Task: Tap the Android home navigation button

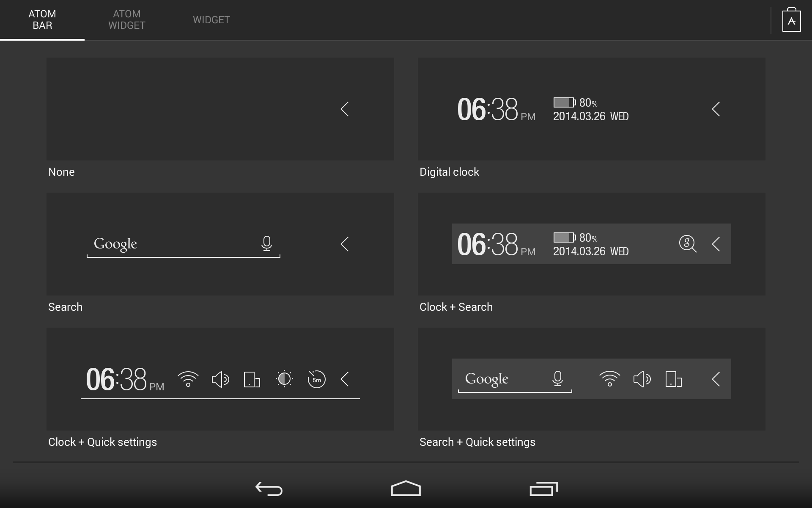Action: 406,488
